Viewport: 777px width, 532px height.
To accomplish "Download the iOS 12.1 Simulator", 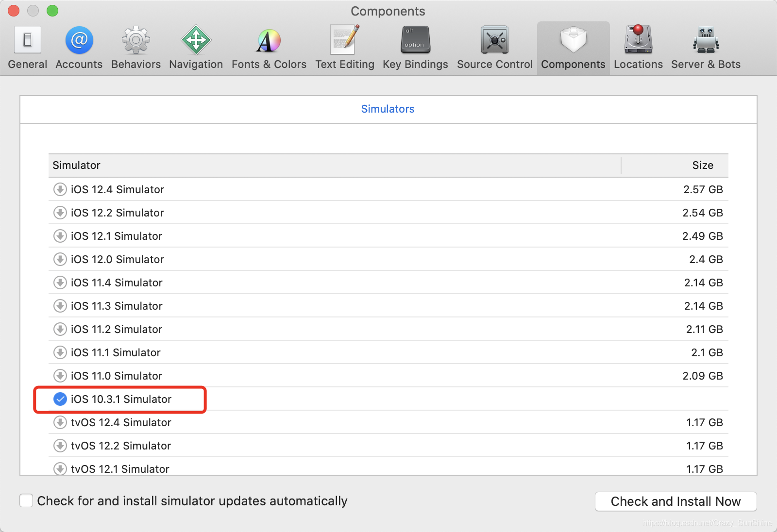I will pyautogui.click(x=60, y=236).
